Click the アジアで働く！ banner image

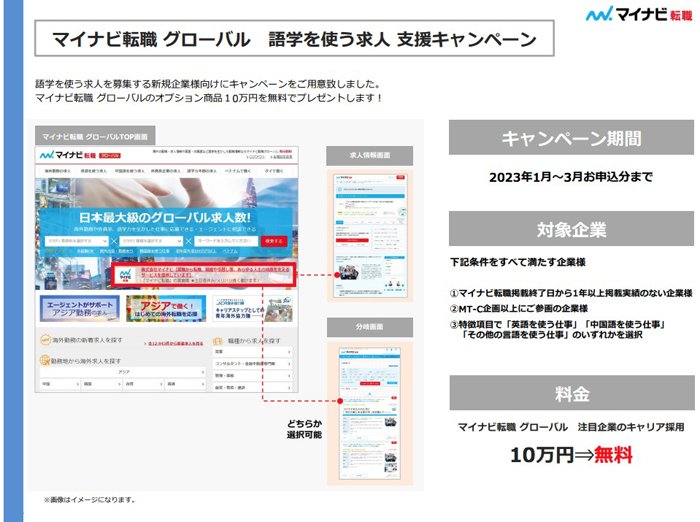[166, 308]
